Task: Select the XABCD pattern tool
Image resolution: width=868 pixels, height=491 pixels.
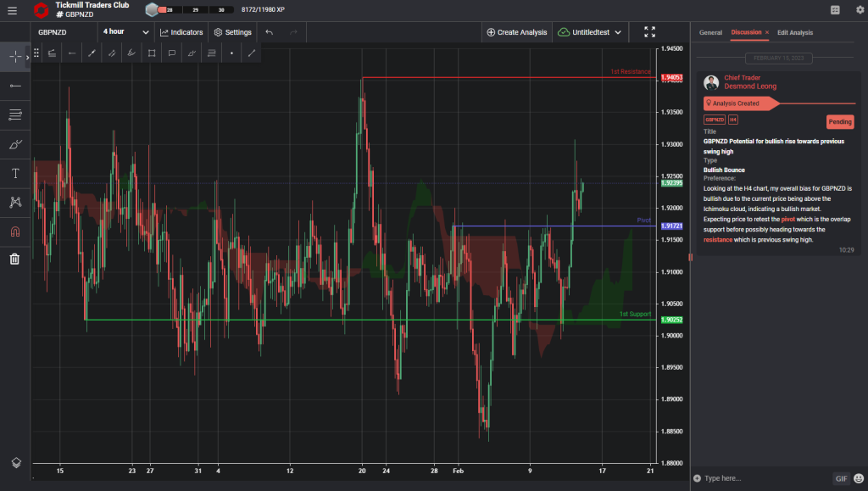Action: pos(14,202)
